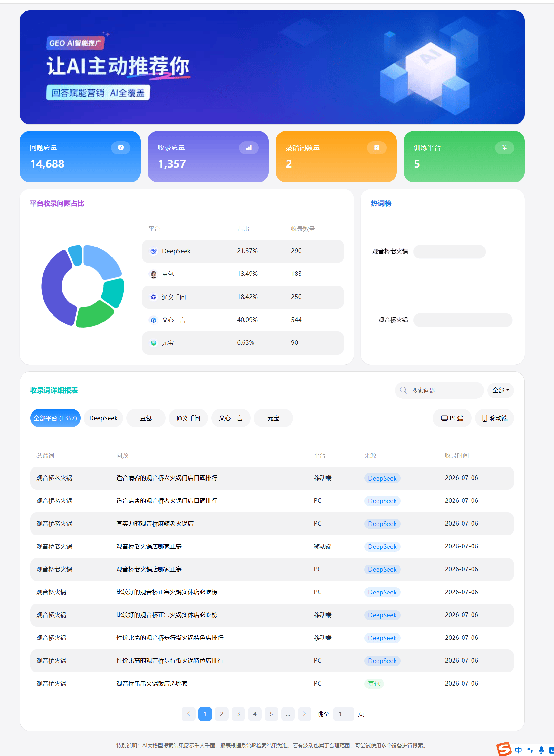Click the green segment of donut chart

click(95, 315)
